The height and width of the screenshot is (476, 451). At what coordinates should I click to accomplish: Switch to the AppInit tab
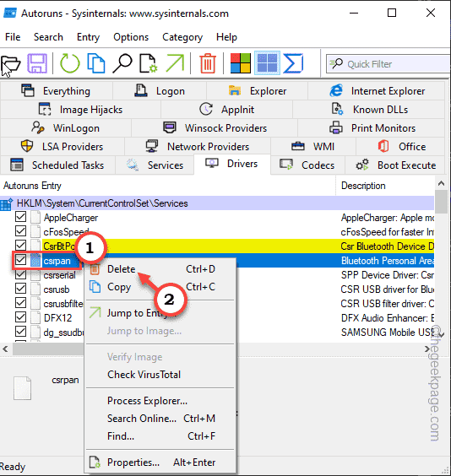tap(226, 110)
